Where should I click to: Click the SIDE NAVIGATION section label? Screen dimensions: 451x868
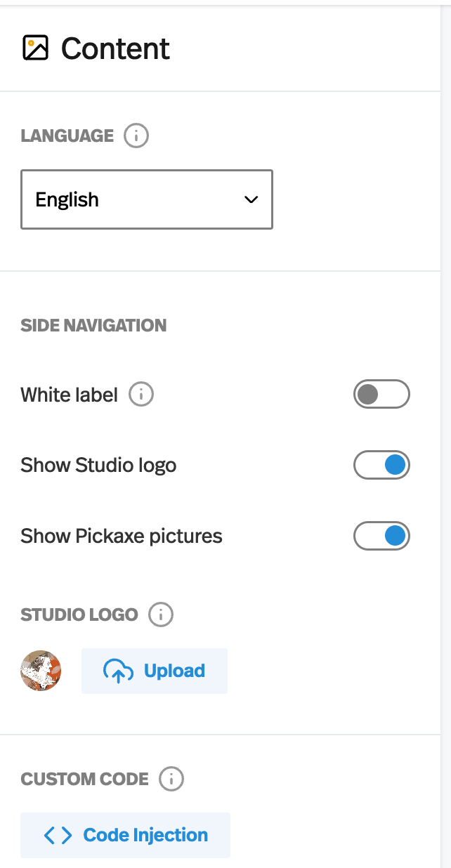coord(93,326)
